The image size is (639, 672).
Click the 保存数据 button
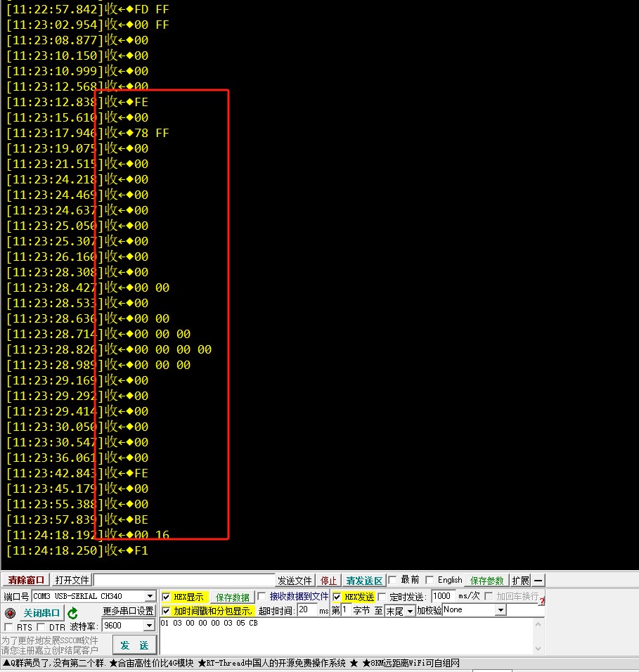pos(232,597)
